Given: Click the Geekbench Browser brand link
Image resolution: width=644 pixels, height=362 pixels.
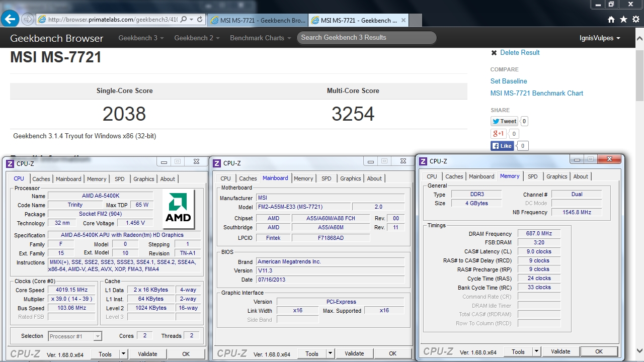Looking at the screenshot, I should (56, 38).
